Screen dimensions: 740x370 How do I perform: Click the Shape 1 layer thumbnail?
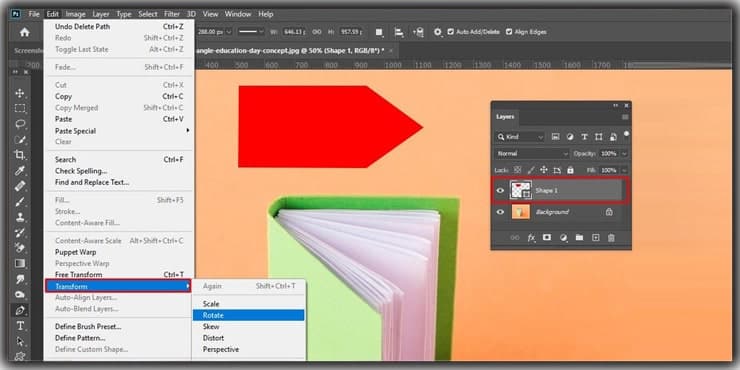pyautogui.click(x=521, y=190)
